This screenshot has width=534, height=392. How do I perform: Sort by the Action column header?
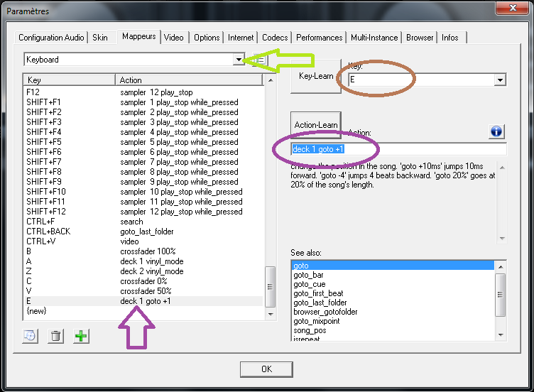pos(189,80)
